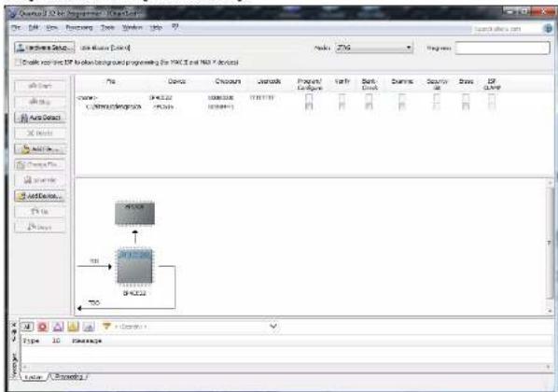Screen dimensions: 558x392
Task: Switch to the System messages tab
Action: click(35, 377)
